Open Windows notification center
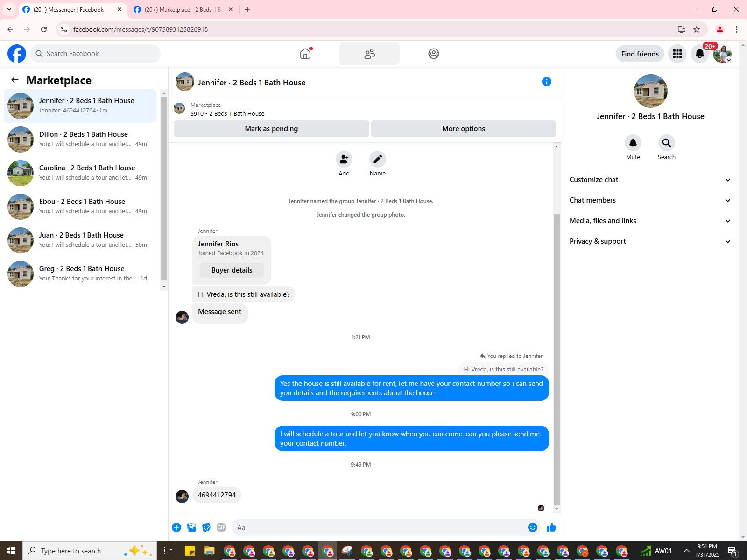747x560 pixels. 733,551
